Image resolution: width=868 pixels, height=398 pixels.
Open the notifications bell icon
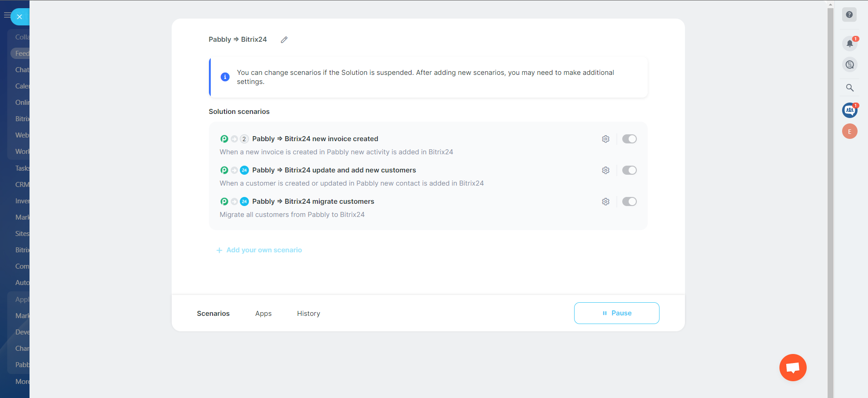coord(849,44)
